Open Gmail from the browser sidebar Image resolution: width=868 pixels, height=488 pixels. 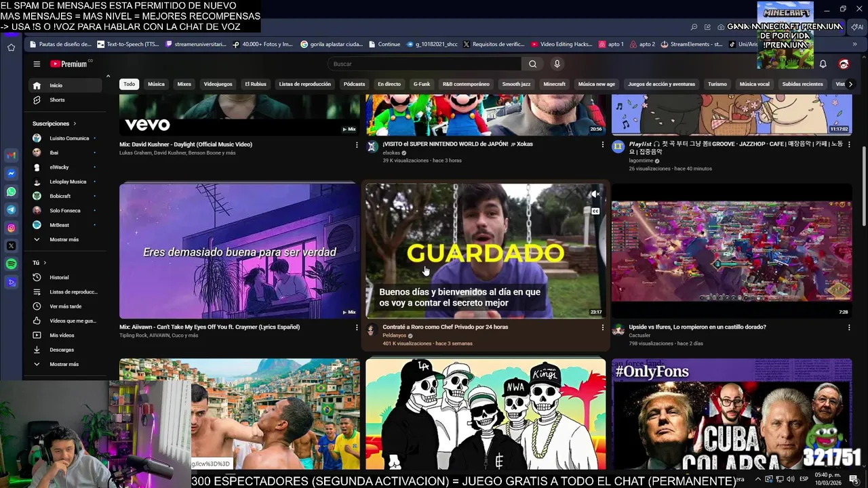pyautogui.click(x=12, y=155)
